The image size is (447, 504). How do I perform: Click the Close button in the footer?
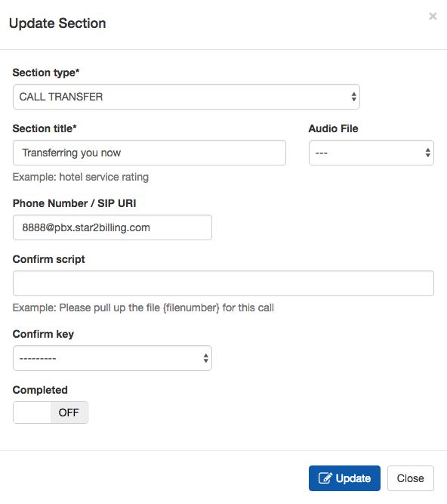click(x=411, y=478)
